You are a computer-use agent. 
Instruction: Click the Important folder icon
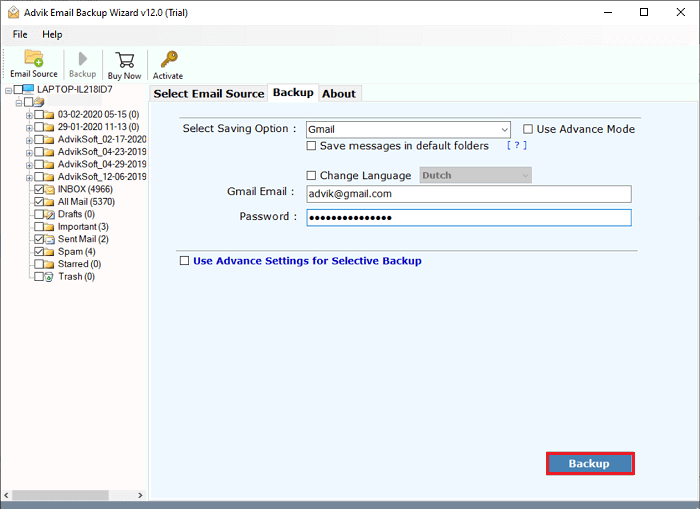pyautogui.click(x=50, y=227)
